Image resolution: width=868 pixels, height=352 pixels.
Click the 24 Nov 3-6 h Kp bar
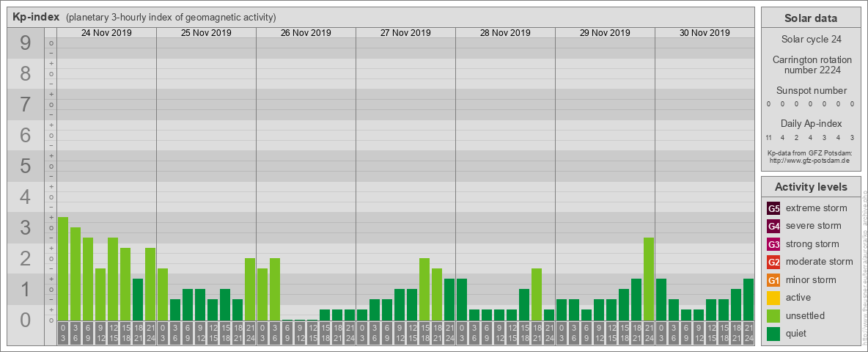coord(76,274)
